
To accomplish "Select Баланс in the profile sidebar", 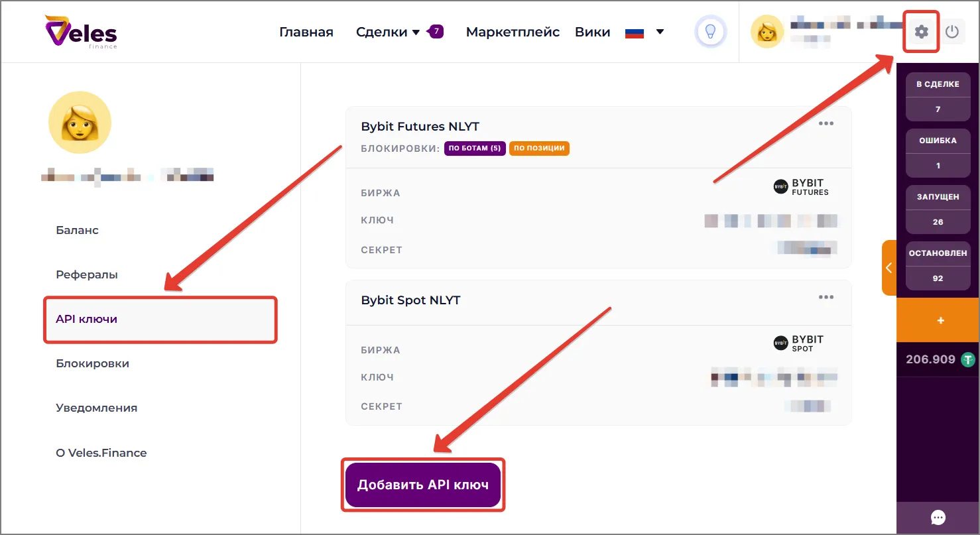I will (x=77, y=230).
